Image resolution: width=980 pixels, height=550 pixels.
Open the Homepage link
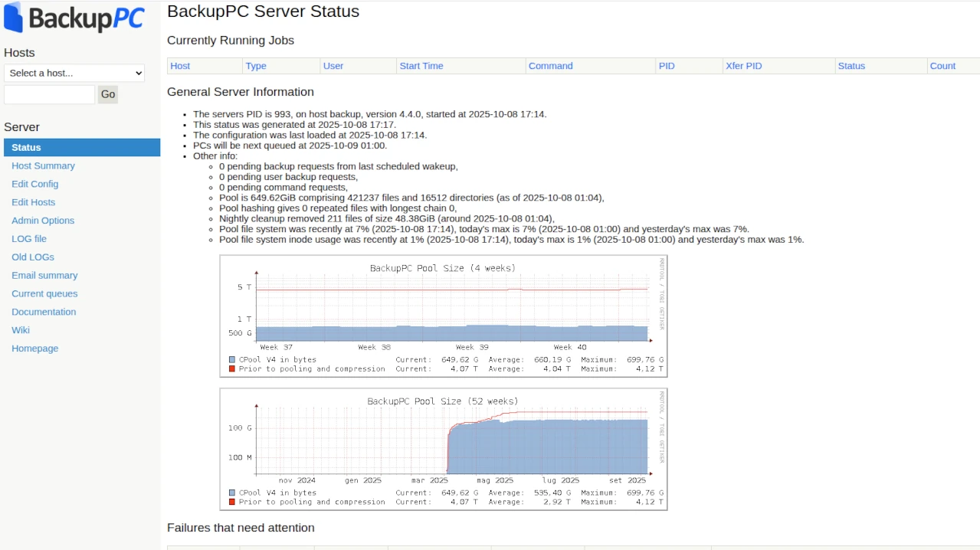point(34,349)
